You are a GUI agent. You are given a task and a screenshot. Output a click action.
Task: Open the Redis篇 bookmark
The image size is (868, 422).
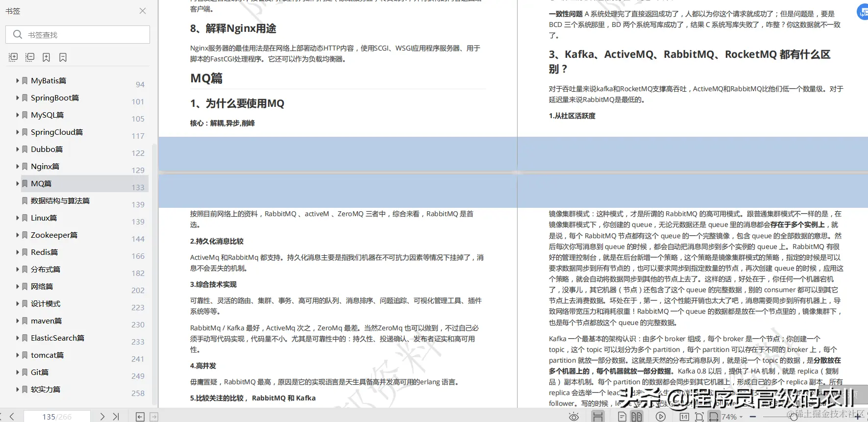point(44,252)
